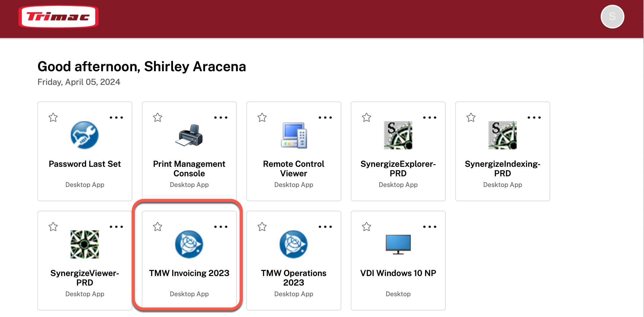
Task: Star TMW Operations 2023 as favorite
Action: [x=262, y=227]
